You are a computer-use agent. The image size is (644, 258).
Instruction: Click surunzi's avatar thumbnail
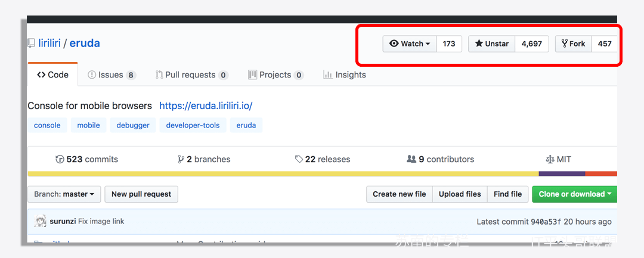(41, 222)
